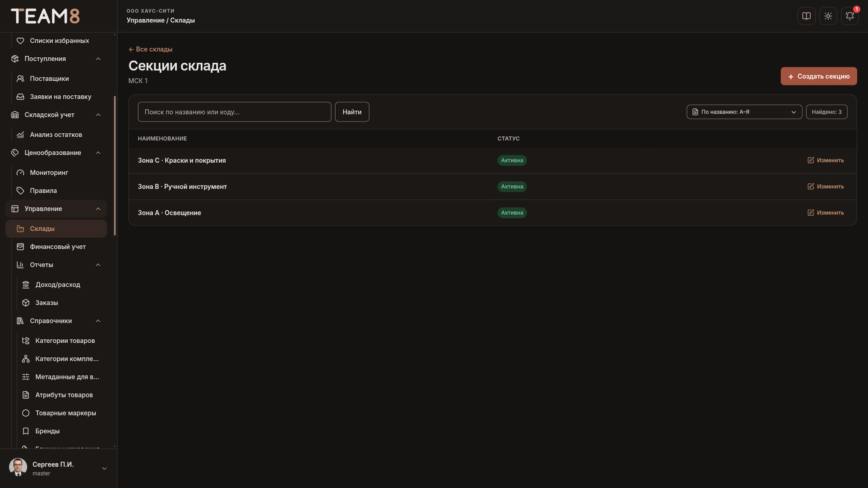Open the notifications bell icon
This screenshot has width=868, height=488.
pyautogui.click(x=849, y=16)
